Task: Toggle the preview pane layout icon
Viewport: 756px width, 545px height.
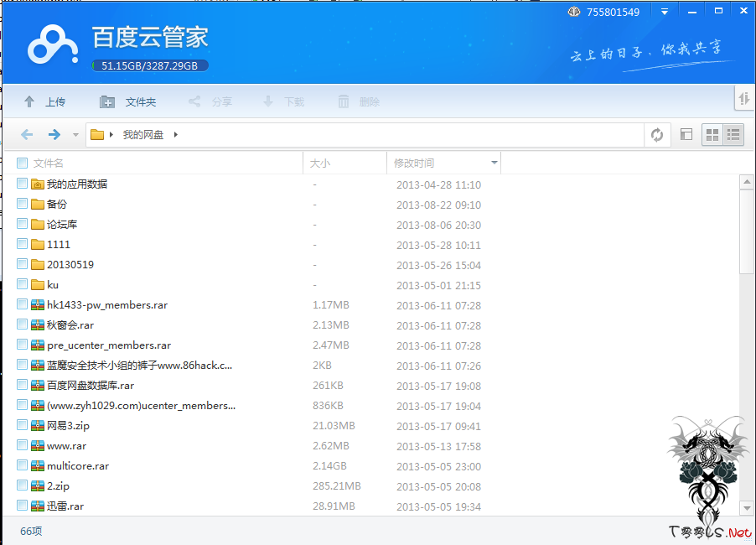Action: [x=686, y=134]
